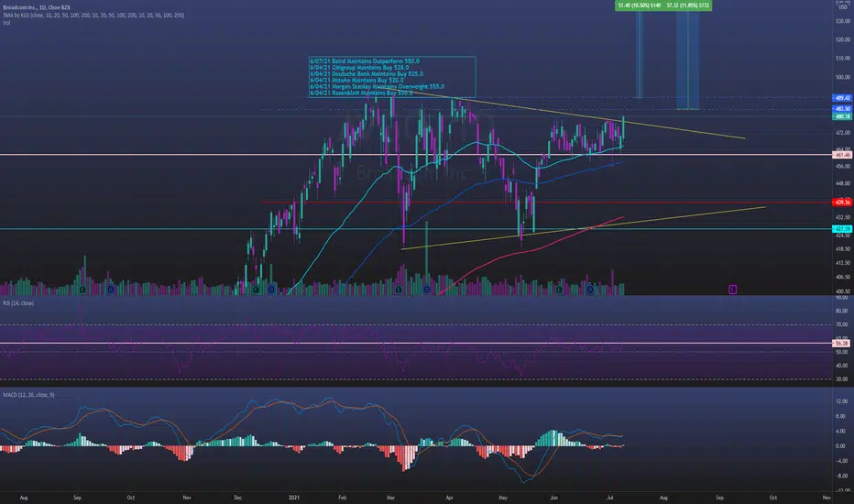Viewport: 854px width, 504px height.
Task: Click the Baird Maintains Outperform 550.0 note
Action: pos(365,61)
